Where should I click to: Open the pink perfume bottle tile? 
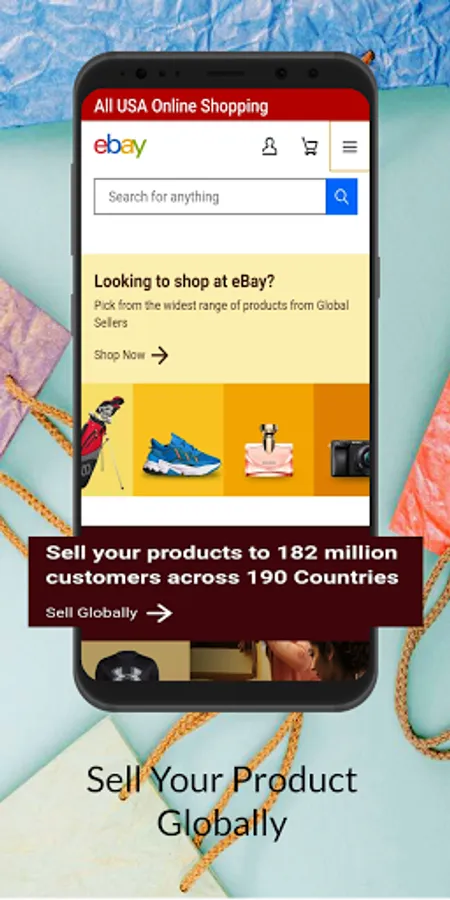269,440
